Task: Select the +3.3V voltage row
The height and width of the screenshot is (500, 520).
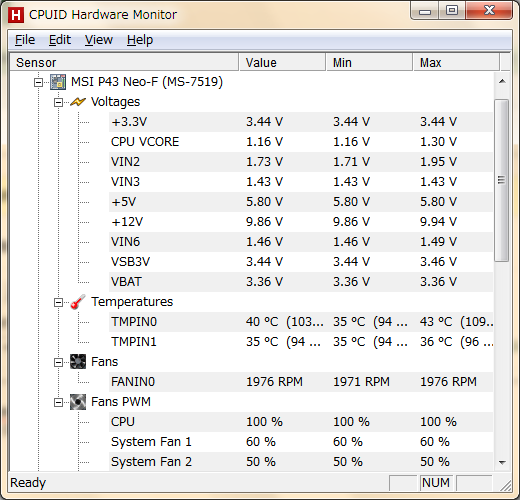Action: tap(301, 122)
